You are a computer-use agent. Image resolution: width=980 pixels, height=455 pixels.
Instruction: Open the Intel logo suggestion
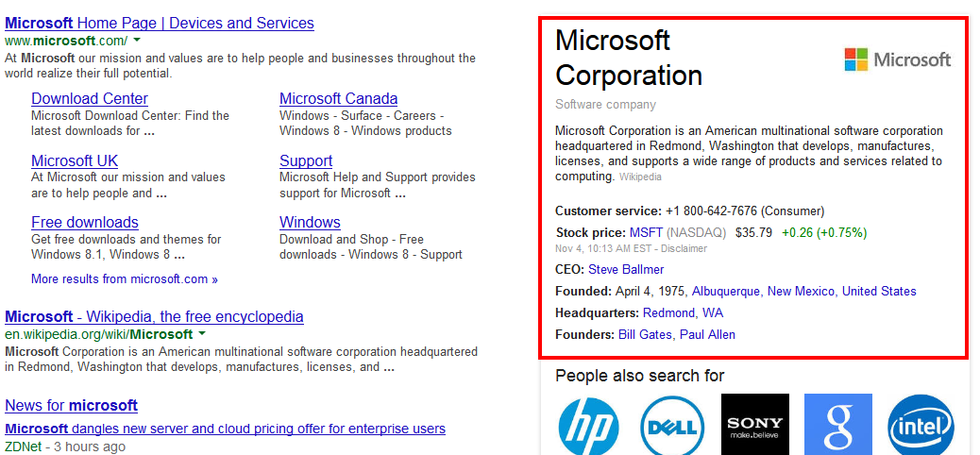pos(921,425)
